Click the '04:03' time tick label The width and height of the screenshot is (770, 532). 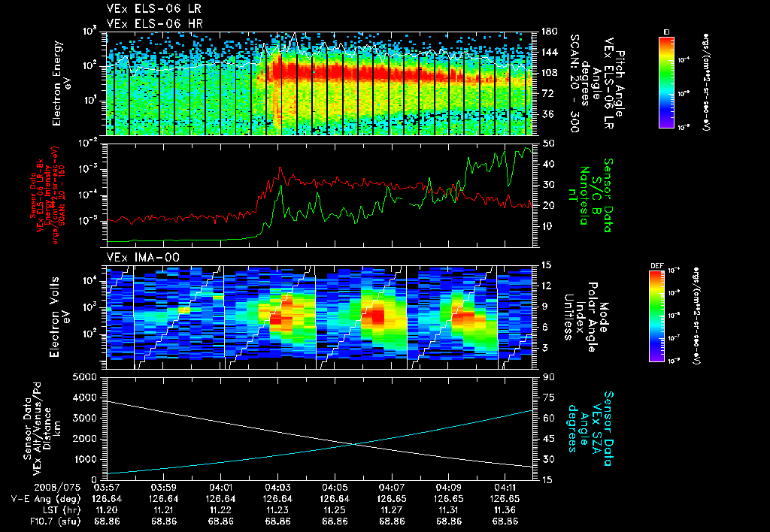277,488
